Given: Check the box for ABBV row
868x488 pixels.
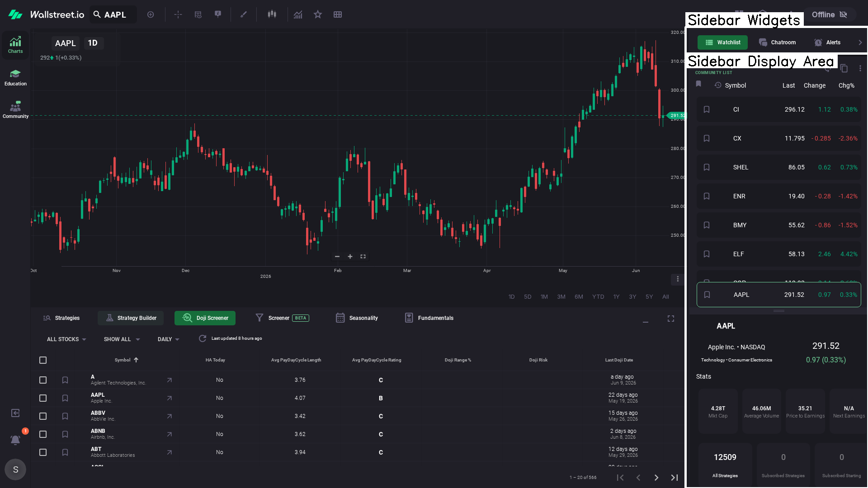Looking at the screenshot, I should pos(43,416).
